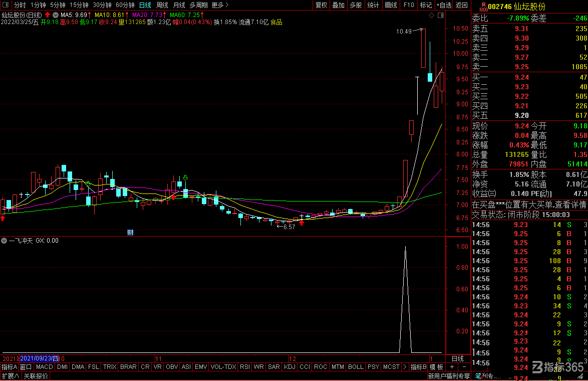Select the MACD indicator
Viewport: 588px width, 381px height.
pyautogui.click(x=44, y=367)
